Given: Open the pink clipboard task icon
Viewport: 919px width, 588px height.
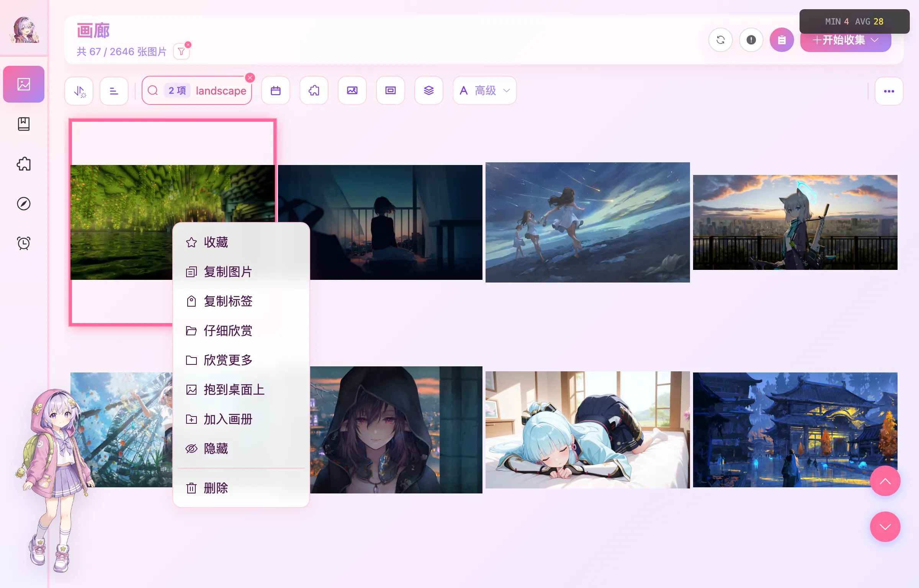Looking at the screenshot, I should [782, 40].
